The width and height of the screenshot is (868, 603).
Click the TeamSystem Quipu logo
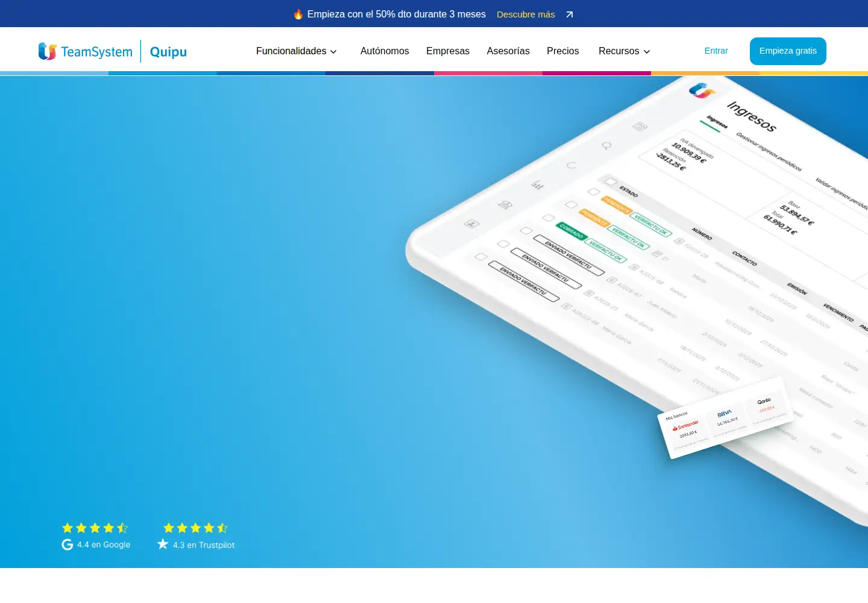click(113, 51)
